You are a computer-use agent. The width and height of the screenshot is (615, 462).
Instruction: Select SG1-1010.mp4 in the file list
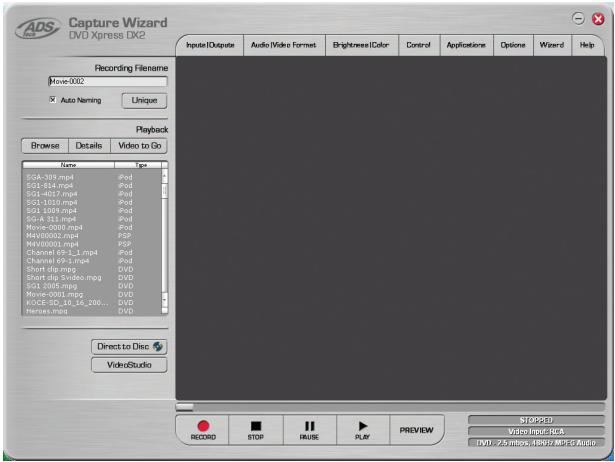pyautogui.click(x=92, y=202)
